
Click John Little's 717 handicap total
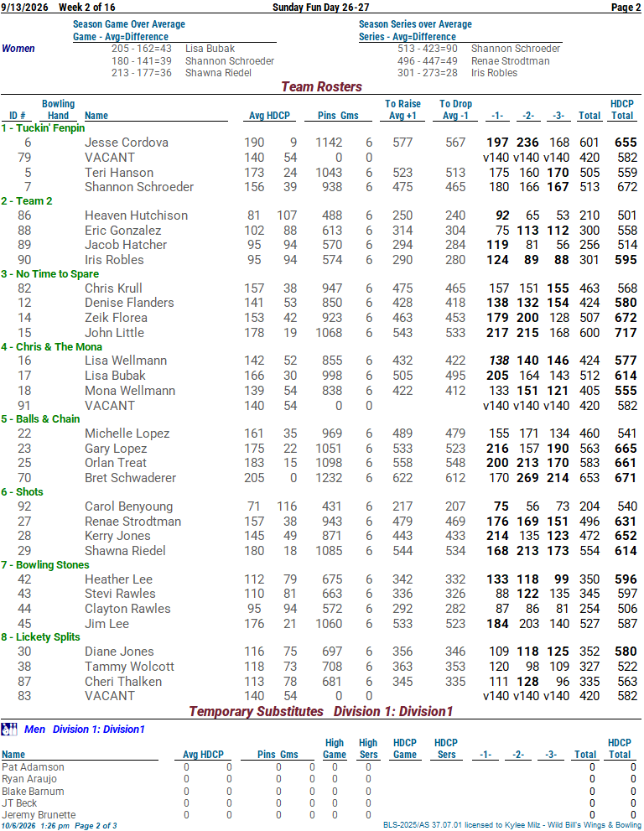626,333
